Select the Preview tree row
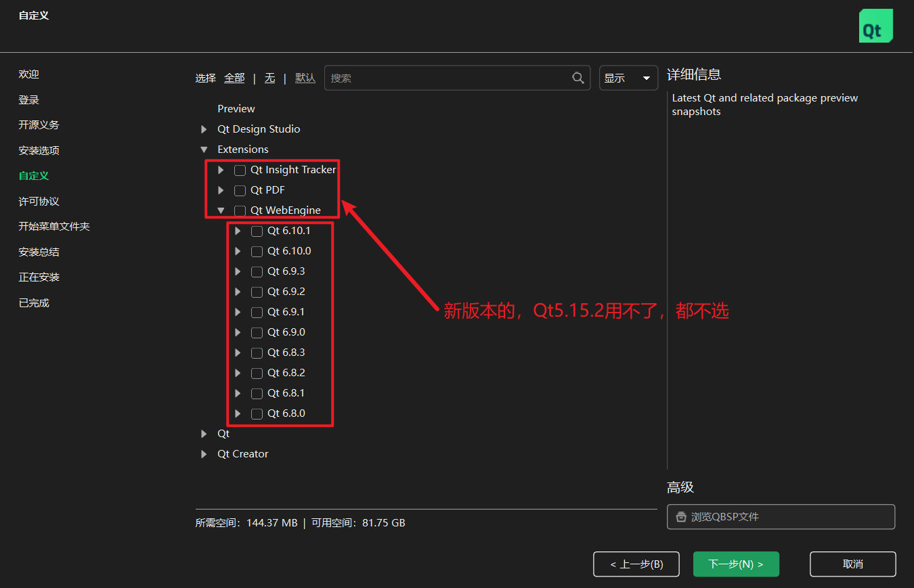This screenshot has height=588, width=914. [236, 109]
